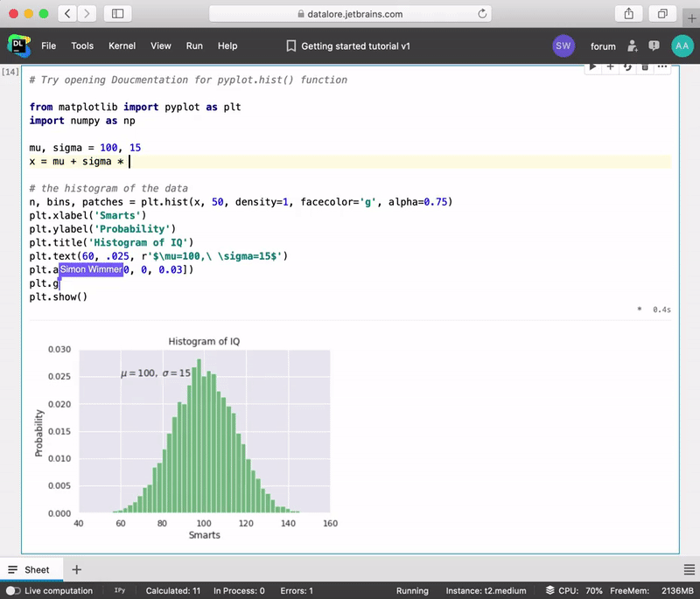Click the plt.title('Histogram of IQ') line
The width and height of the screenshot is (700, 599).
(112, 242)
